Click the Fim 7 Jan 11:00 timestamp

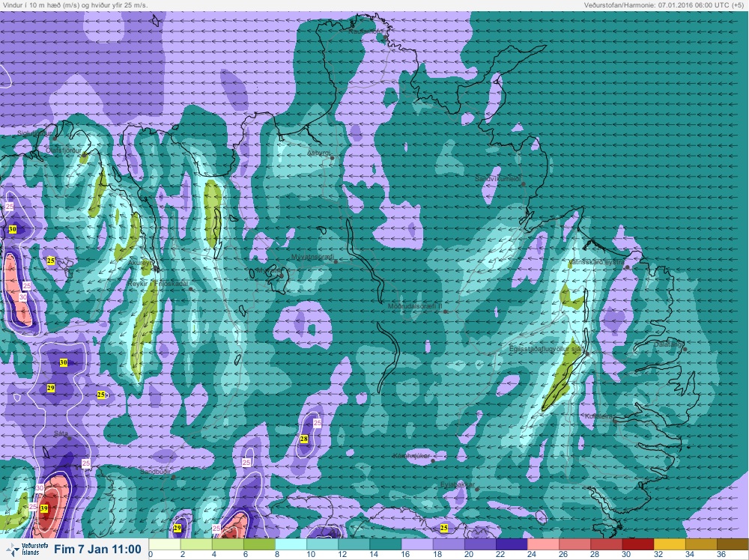click(97, 549)
